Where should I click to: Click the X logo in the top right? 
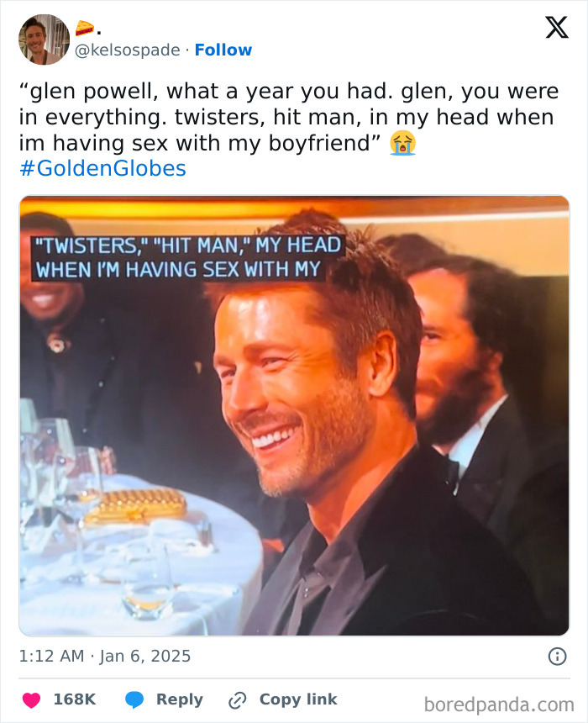coord(558,29)
